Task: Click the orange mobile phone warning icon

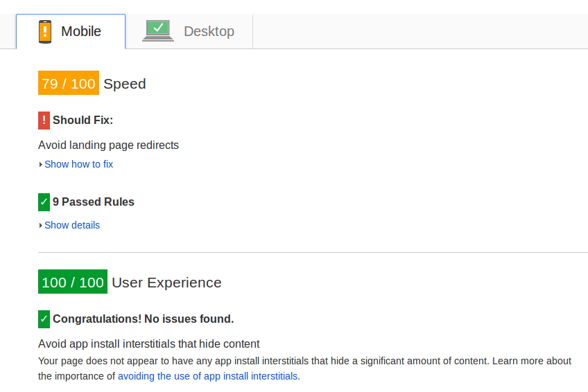Action: 45,32
